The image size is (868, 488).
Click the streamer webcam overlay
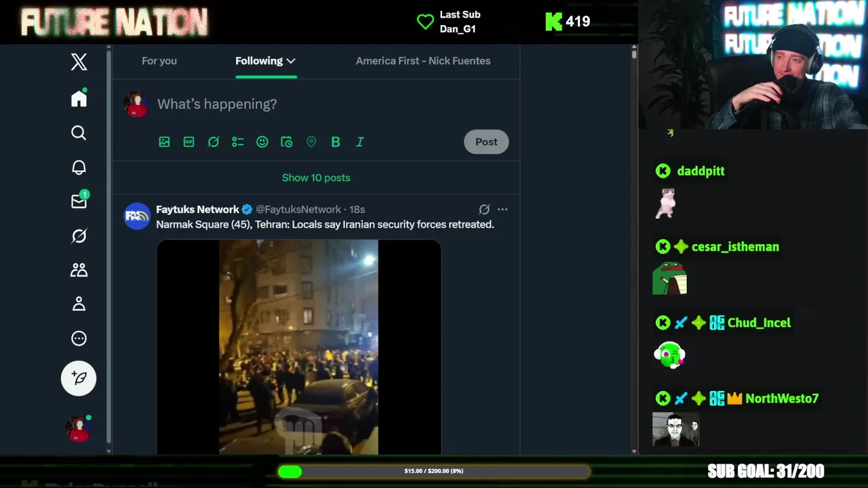click(x=753, y=64)
